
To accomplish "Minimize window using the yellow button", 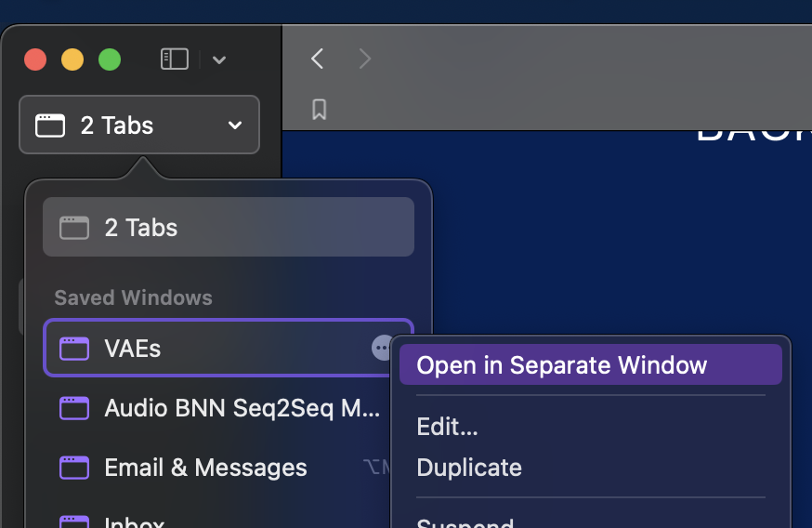I will pyautogui.click(x=72, y=59).
